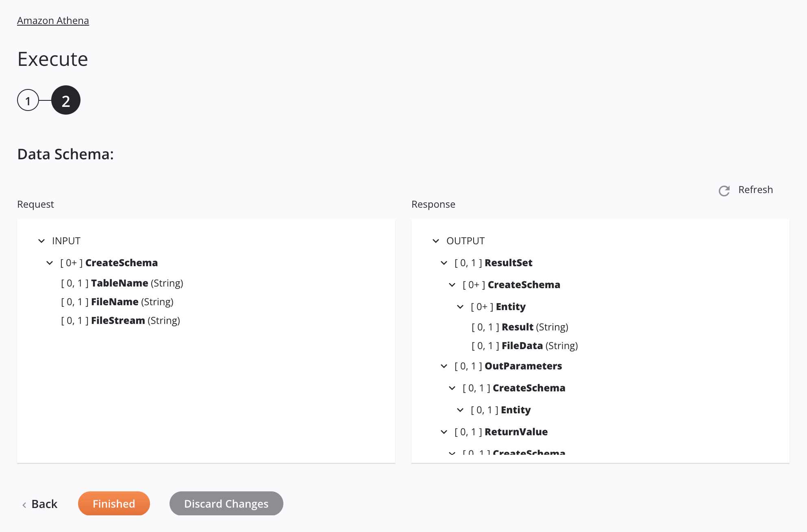Screen dimensions: 807x532
Task: Click on Result field under Entity in Response
Action: [x=517, y=327]
